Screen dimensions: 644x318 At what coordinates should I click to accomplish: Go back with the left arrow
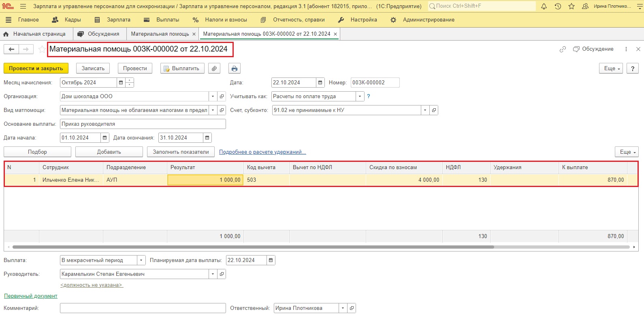tap(11, 49)
